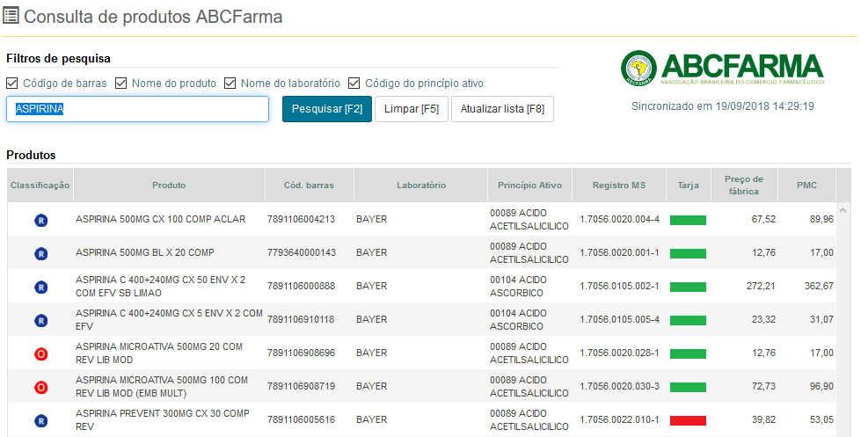
Task: Click factory price 272,21
Action: click(x=761, y=286)
